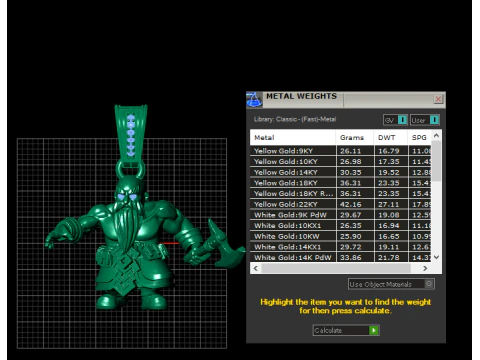Image resolution: width=480 pixels, height=360 pixels.
Task: Click the SPG column header
Action: click(419, 137)
